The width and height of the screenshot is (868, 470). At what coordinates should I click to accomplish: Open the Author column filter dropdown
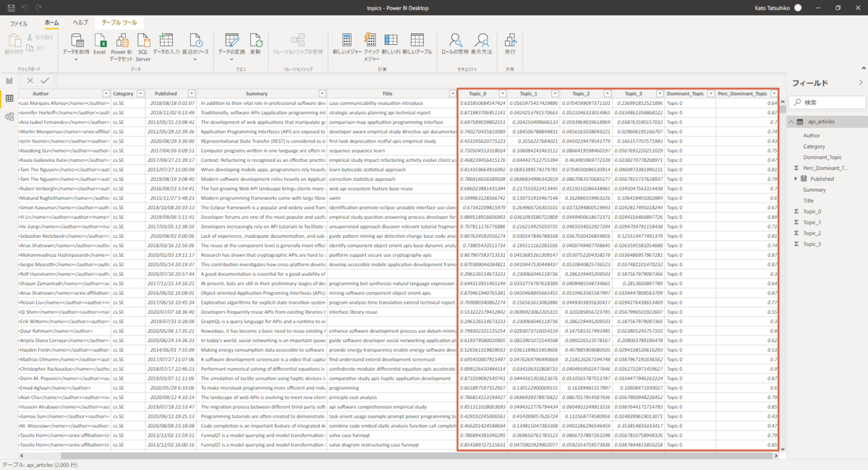[x=106, y=94]
